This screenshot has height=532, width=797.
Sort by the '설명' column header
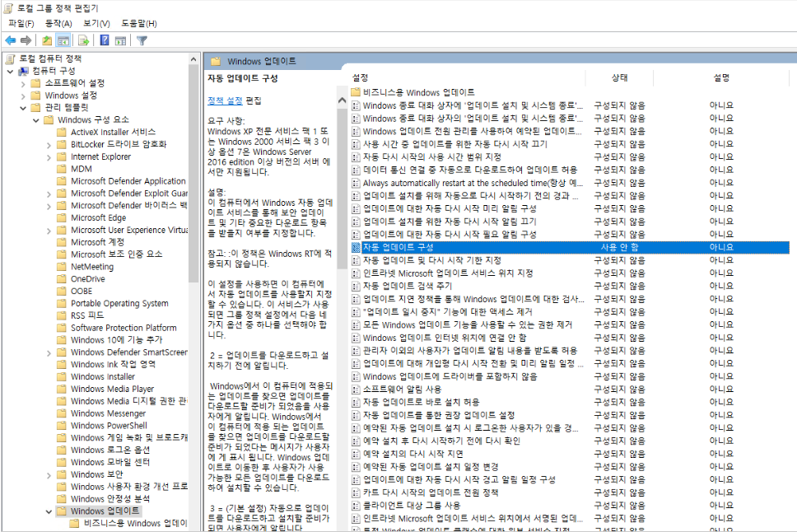(x=721, y=77)
